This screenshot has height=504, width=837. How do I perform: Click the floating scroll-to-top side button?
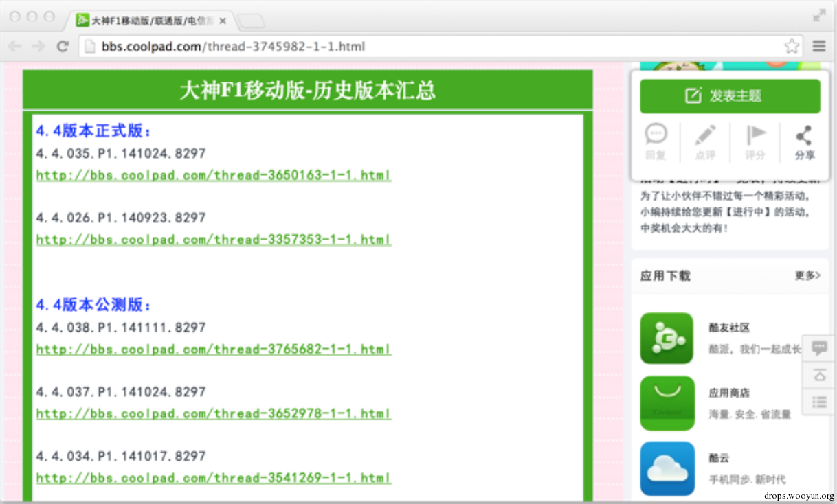[819, 375]
